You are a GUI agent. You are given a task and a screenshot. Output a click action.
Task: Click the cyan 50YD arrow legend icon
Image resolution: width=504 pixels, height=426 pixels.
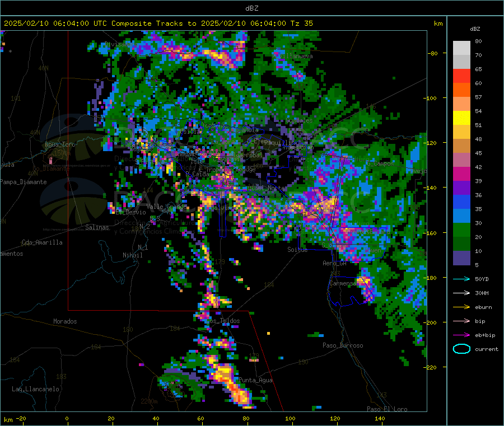click(461, 279)
